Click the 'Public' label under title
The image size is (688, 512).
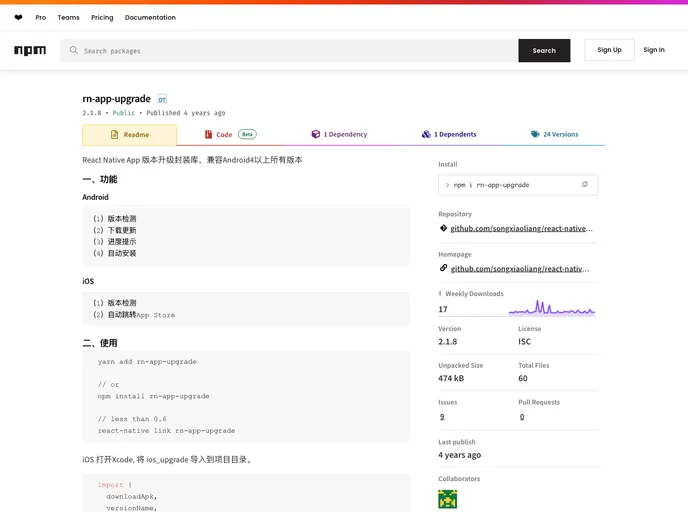(x=124, y=113)
